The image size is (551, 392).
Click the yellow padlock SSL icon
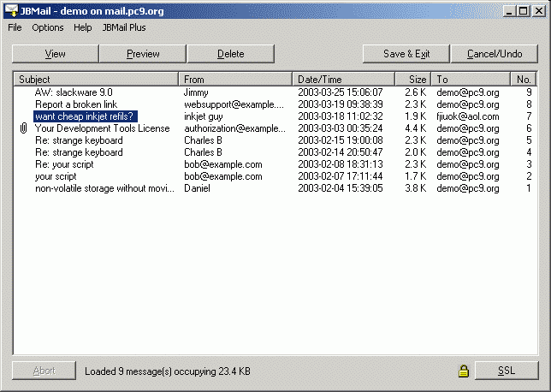pos(463,371)
